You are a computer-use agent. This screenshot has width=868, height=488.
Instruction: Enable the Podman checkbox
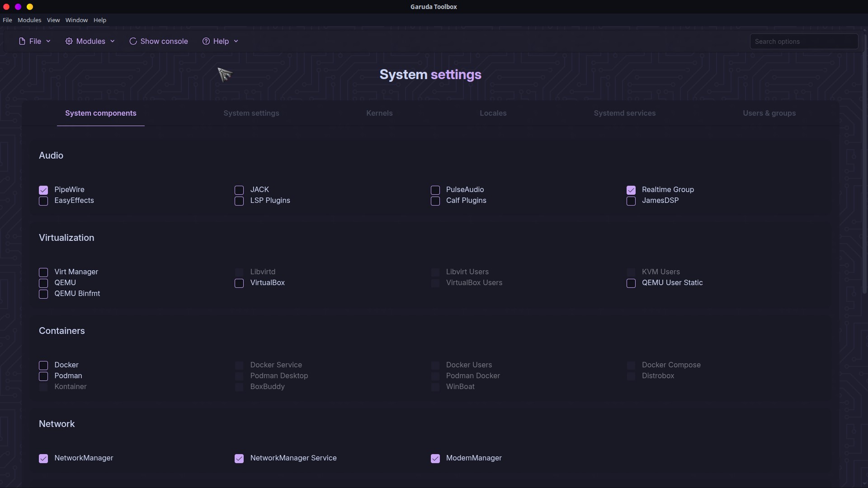pyautogui.click(x=43, y=376)
